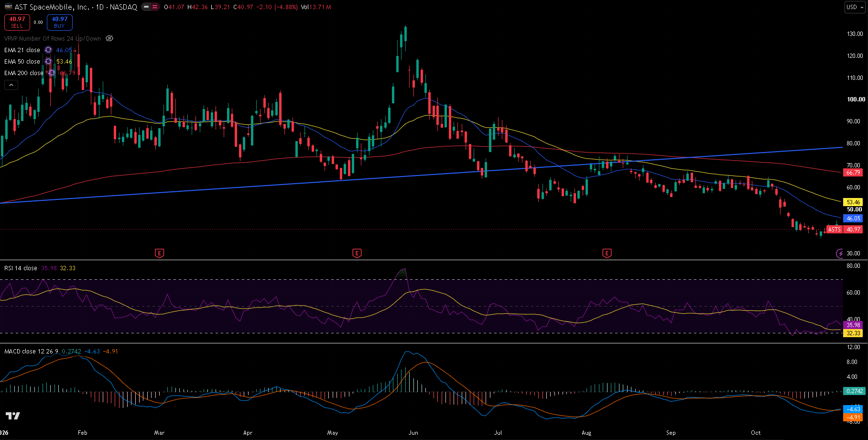Toggle the grey dash market status pill
The image size is (868, 440).
click(146, 7)
